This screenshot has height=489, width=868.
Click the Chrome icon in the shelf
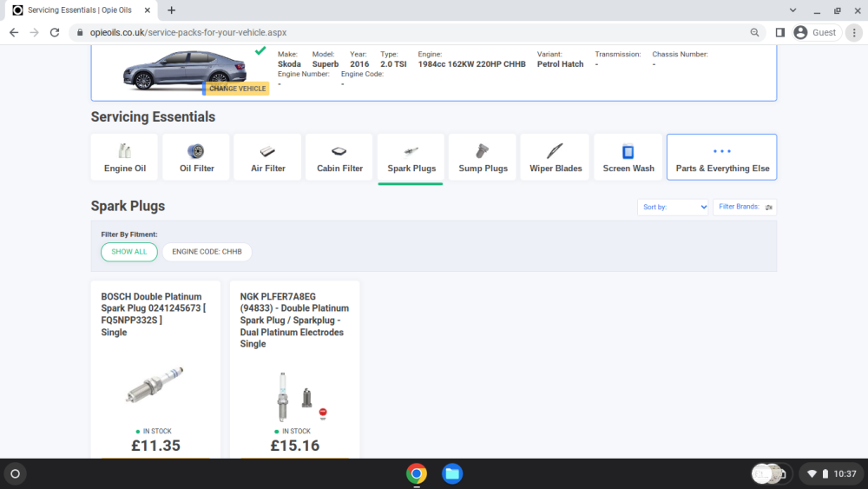coord(417,474)
